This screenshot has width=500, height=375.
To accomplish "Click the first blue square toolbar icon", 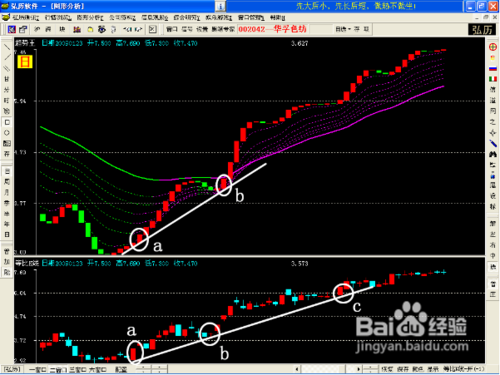I will 12,29.
